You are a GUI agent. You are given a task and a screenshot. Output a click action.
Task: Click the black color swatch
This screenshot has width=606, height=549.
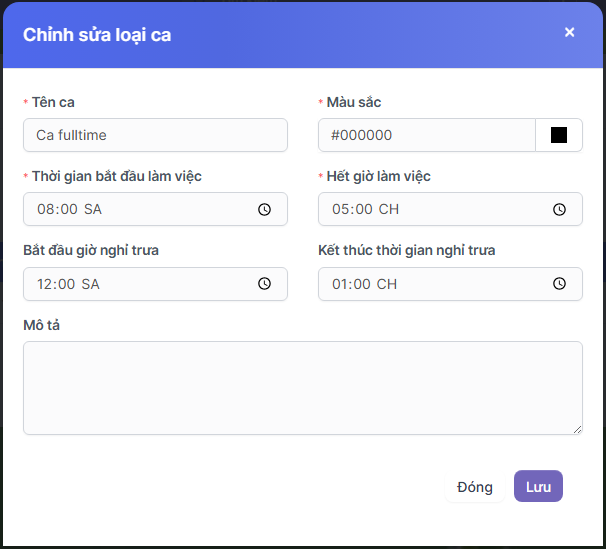(x=559, y=135)
